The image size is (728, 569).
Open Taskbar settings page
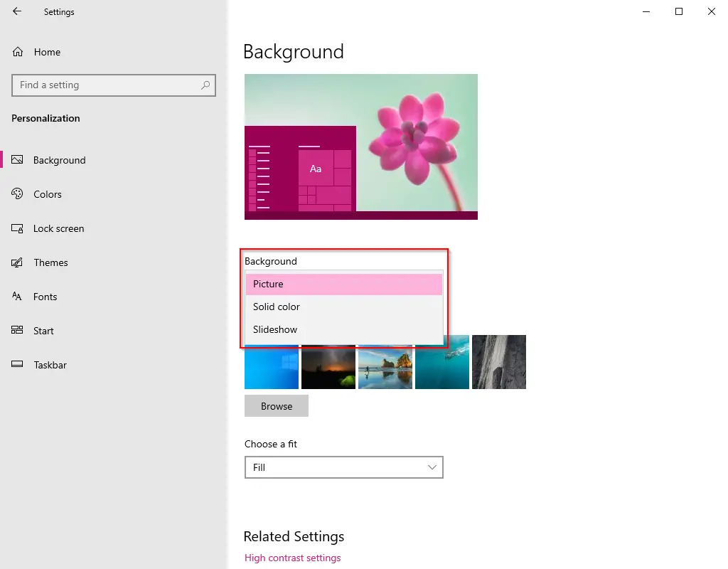tap(50, 365)
